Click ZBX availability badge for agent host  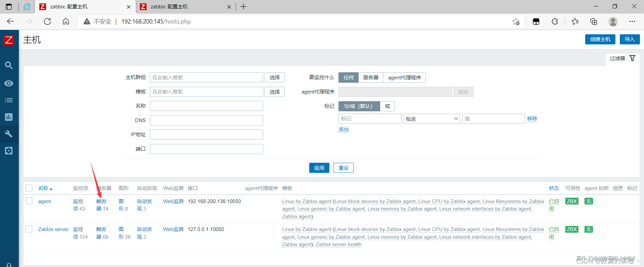click(572, 201)
